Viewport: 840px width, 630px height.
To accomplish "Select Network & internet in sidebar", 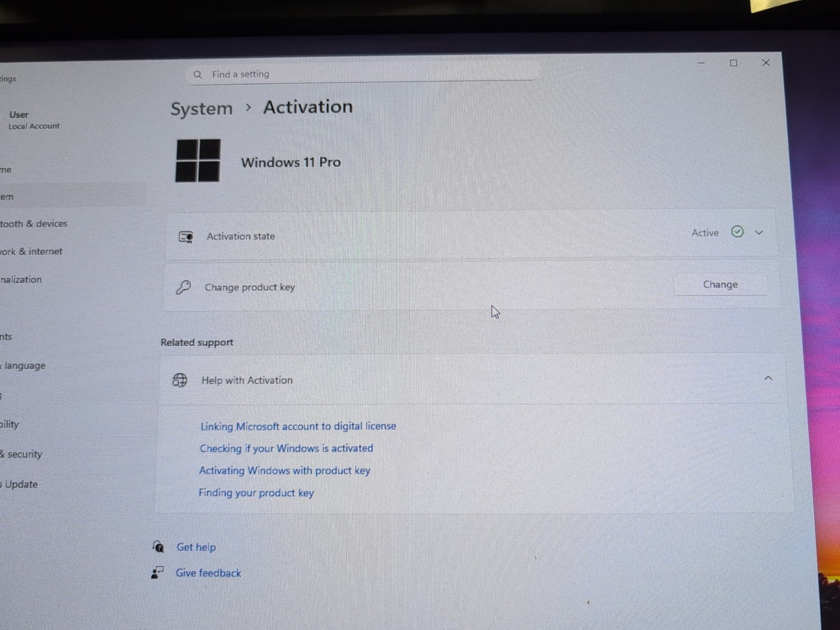I will click(x=31, y=252).
